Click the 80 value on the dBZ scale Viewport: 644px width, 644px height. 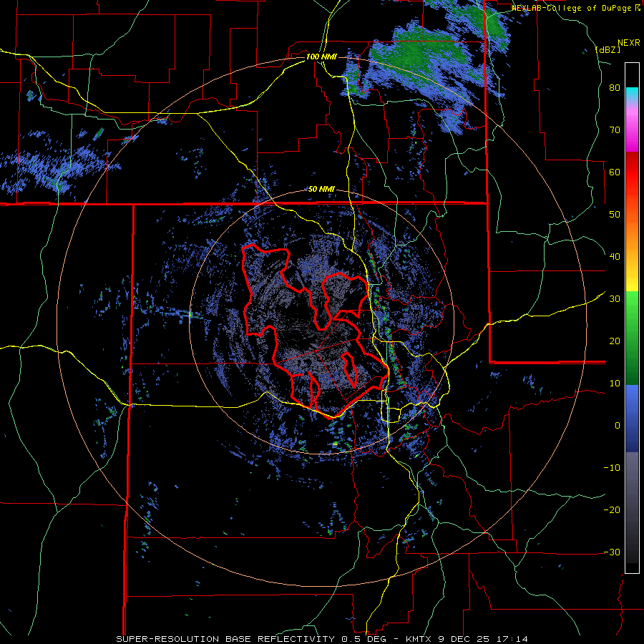615,88
